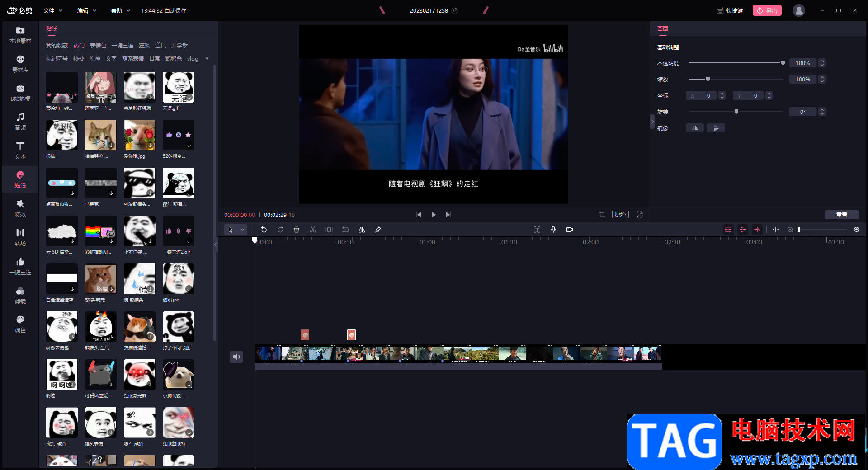Adjust the 旋转 rotation slider handle
Image resolution: width=868 pixels, height=470 pixels.
coord(736,112)
